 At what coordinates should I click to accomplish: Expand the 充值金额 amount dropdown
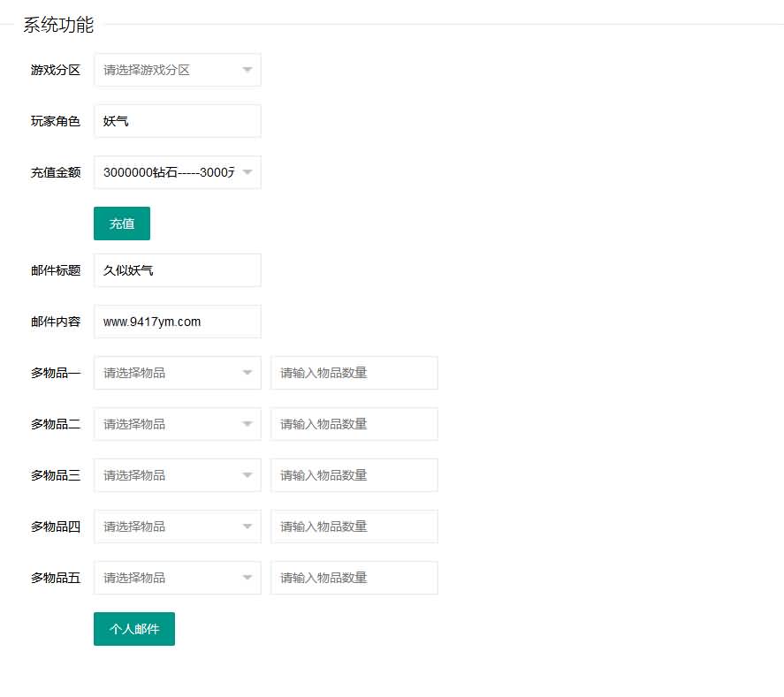tap(177, 172)
